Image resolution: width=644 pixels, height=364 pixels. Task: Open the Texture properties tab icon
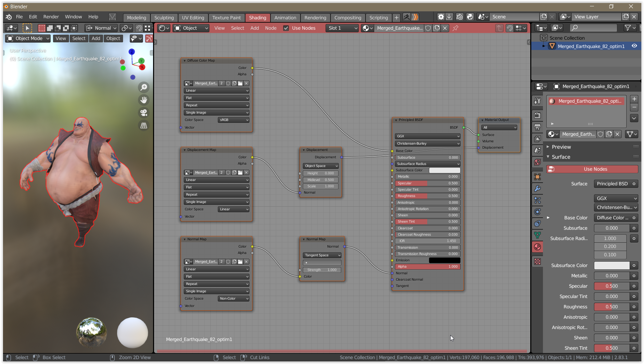[x=538, y=262]
